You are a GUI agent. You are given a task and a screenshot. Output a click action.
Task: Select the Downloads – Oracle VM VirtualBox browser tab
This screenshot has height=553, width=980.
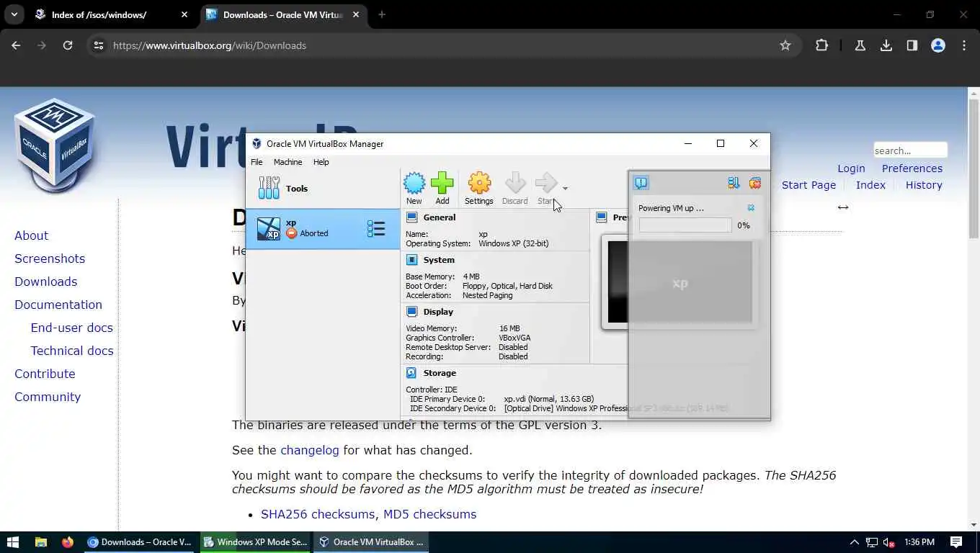point(282,14)
